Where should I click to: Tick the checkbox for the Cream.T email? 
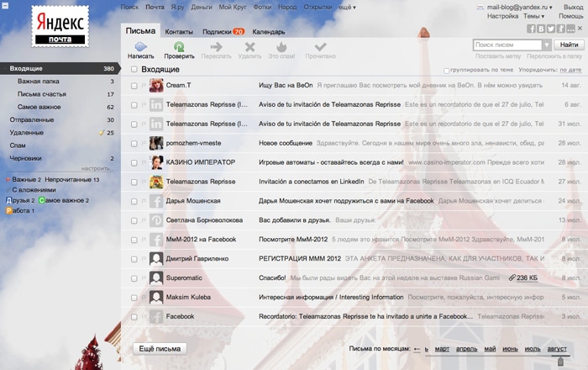click(134, 85)
